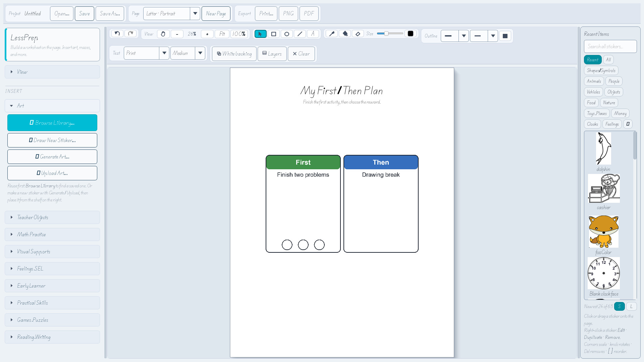
Task: Export the page as PDF
Action: pos(309,14)
